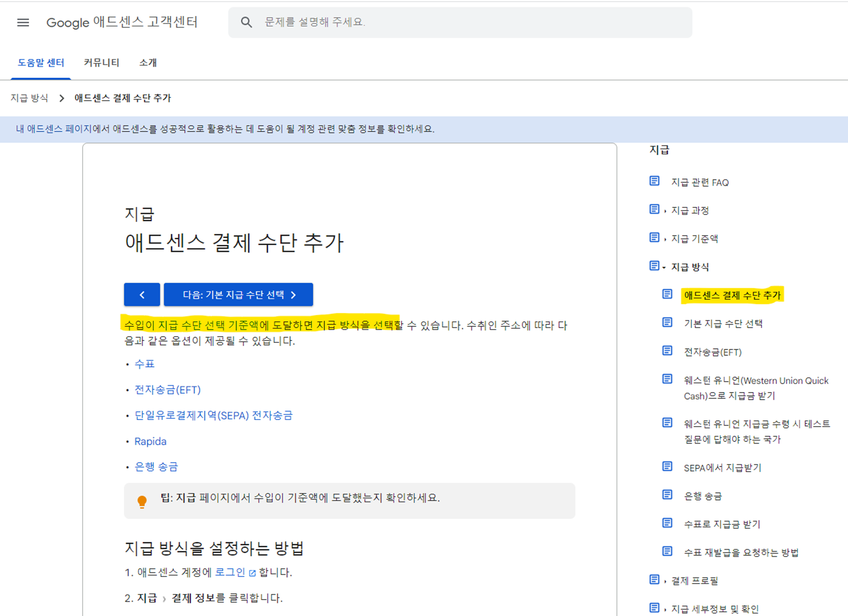Open the 은행 송금 link in article list
The height and width of the screenshot is (616, 848).
coord(157,467)
